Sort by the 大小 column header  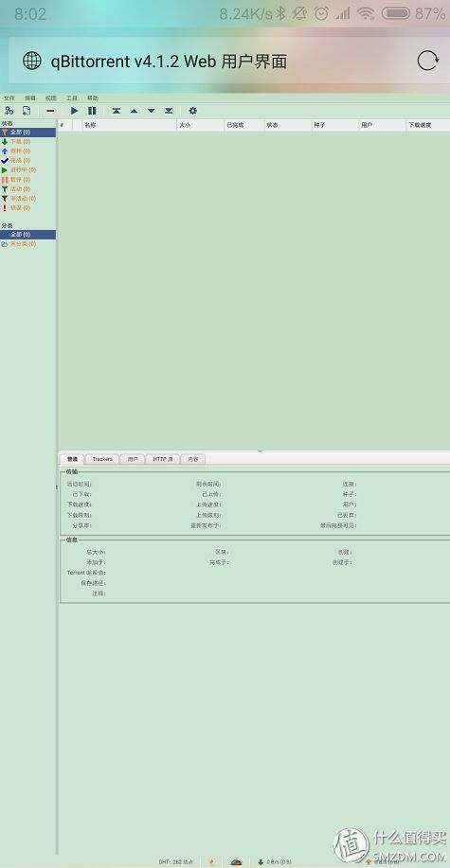[x=200, y=125]
